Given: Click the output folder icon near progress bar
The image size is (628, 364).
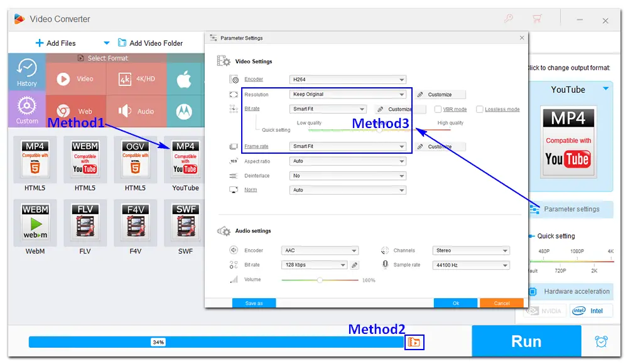Looking at the screenshot, I should coord(414,343).
